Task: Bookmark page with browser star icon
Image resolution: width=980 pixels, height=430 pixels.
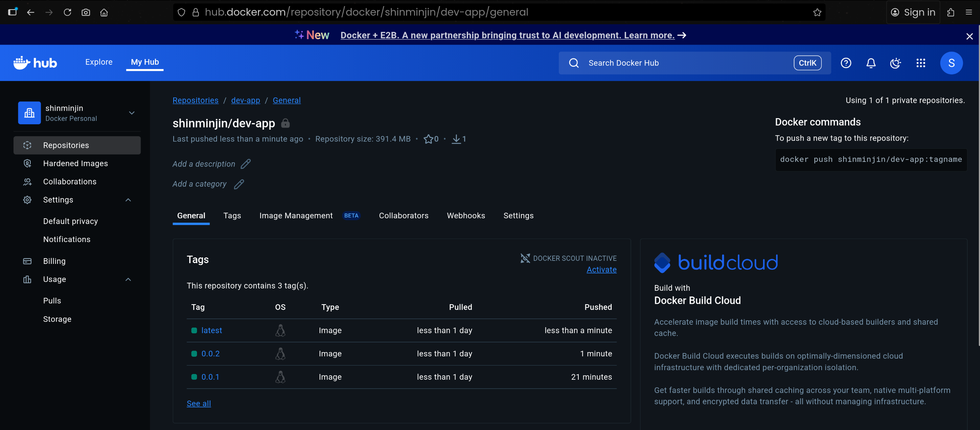Action: point(817,12)
